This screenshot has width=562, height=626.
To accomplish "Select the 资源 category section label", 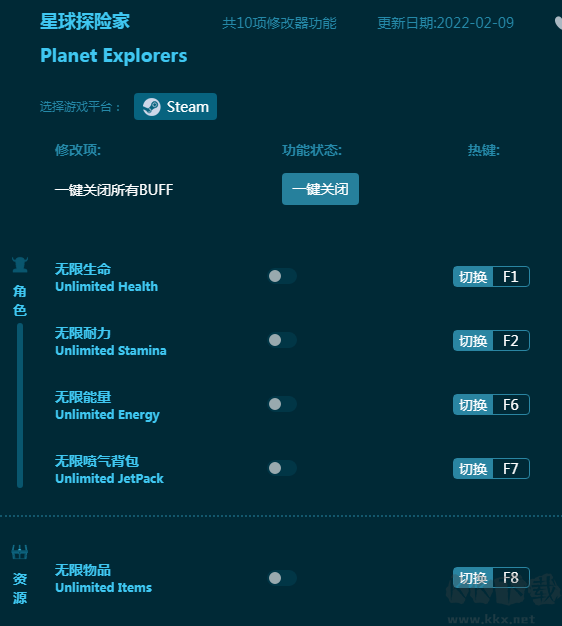I will pos(20,588).
